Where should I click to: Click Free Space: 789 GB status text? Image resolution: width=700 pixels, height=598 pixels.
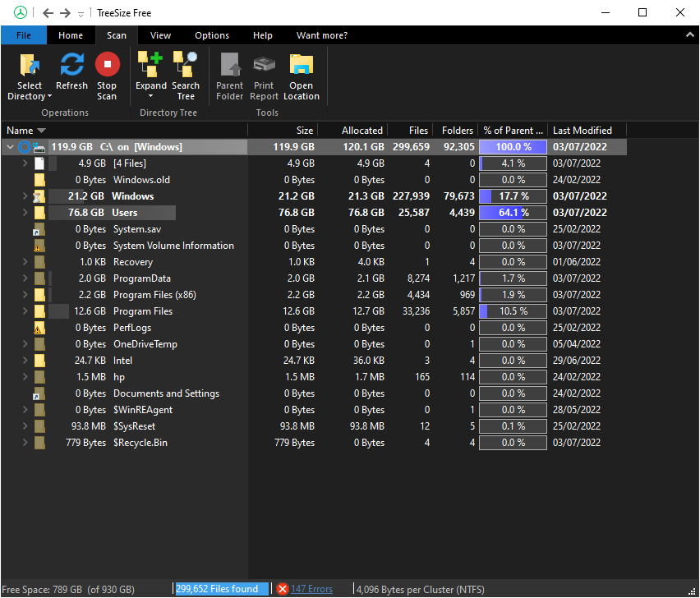(x=68, y=590)
